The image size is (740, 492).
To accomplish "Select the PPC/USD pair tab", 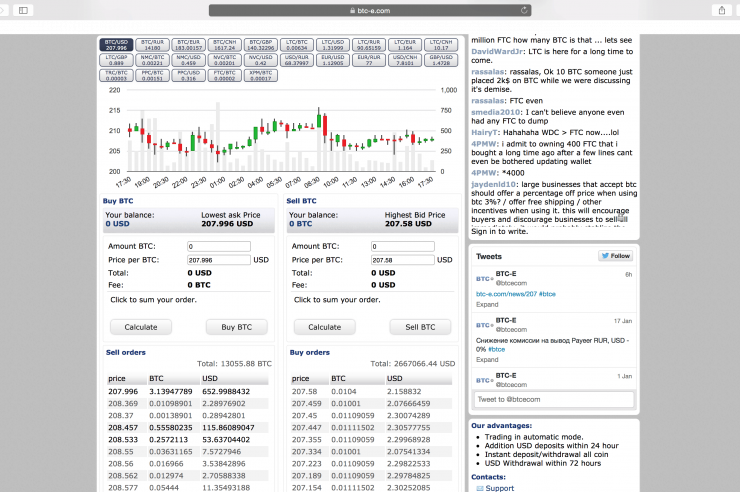I will click(x=188, y=75).
